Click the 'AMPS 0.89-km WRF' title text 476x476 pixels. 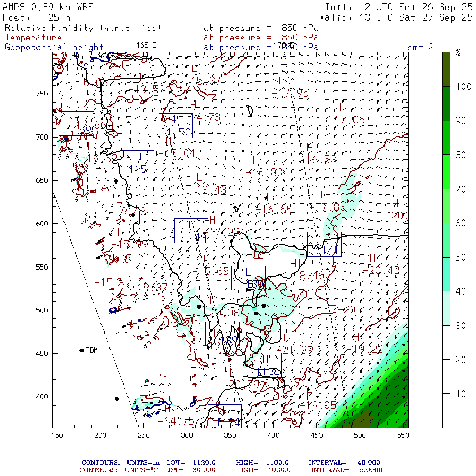[48, 7]
